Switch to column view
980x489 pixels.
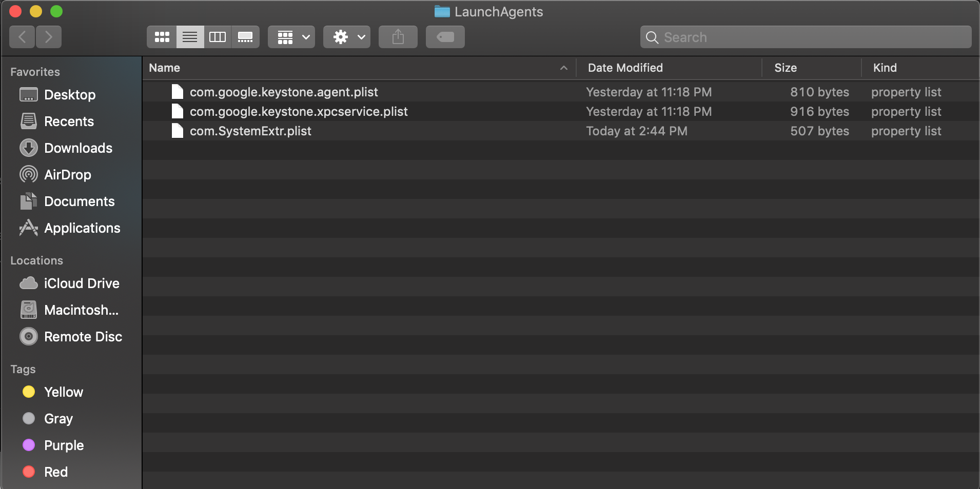point(218,37)
